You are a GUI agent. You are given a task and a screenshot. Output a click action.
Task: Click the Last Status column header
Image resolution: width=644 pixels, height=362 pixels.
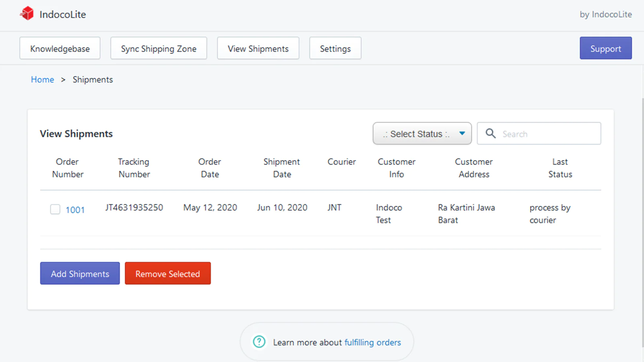560,168
